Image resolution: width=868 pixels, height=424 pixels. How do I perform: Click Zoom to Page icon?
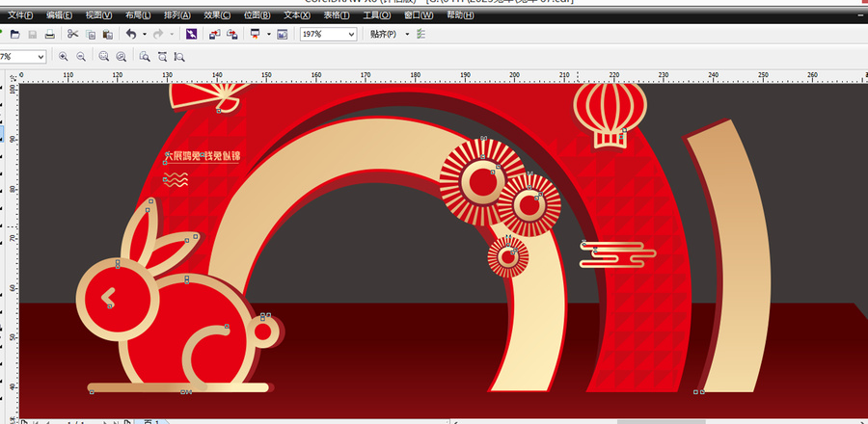(145, 57)
